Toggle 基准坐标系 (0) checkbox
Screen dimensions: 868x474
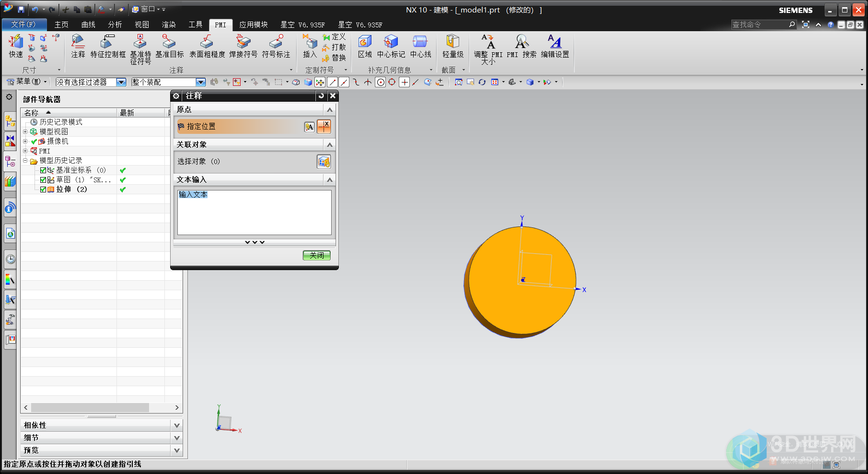(43, 170)
